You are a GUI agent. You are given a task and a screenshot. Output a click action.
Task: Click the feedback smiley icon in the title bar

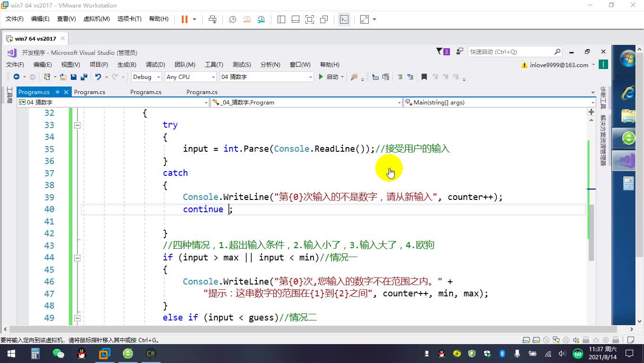pos(459,51)
